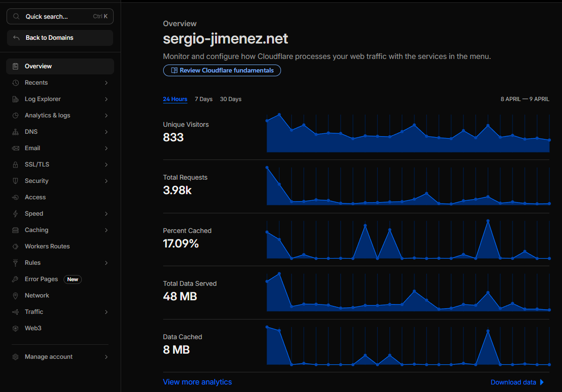Click the 833 unique visitors value
The width and height of the screenshot is (562, 392).
[173, 138]
